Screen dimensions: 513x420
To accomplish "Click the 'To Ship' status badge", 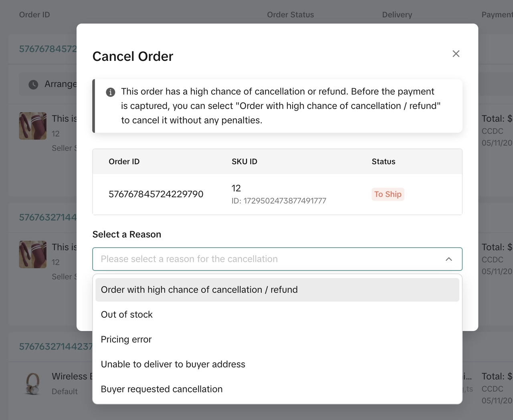I will 388,194.
